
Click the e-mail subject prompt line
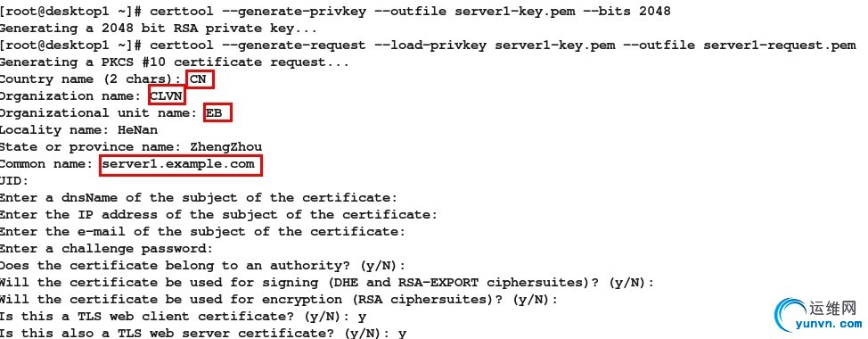coord(202,232)
